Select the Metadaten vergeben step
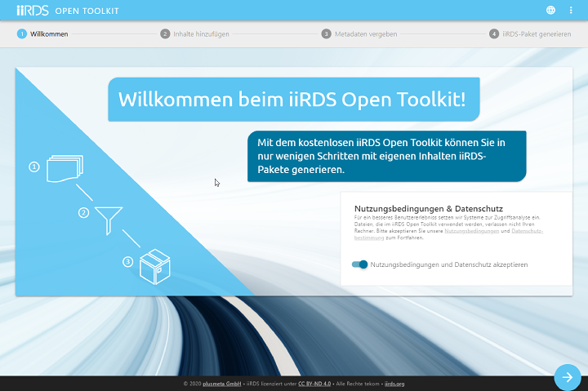Viewport: 588px width, 391px height. coord(359,33)
